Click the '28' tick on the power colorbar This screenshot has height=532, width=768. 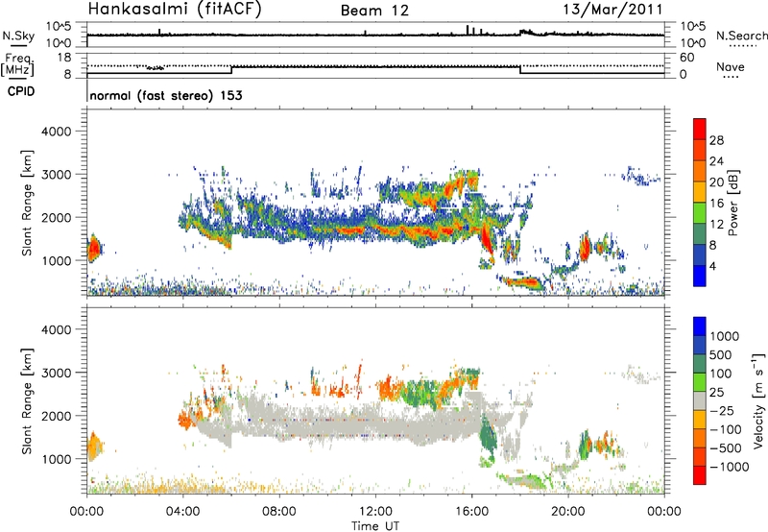(x=716, y=140)
